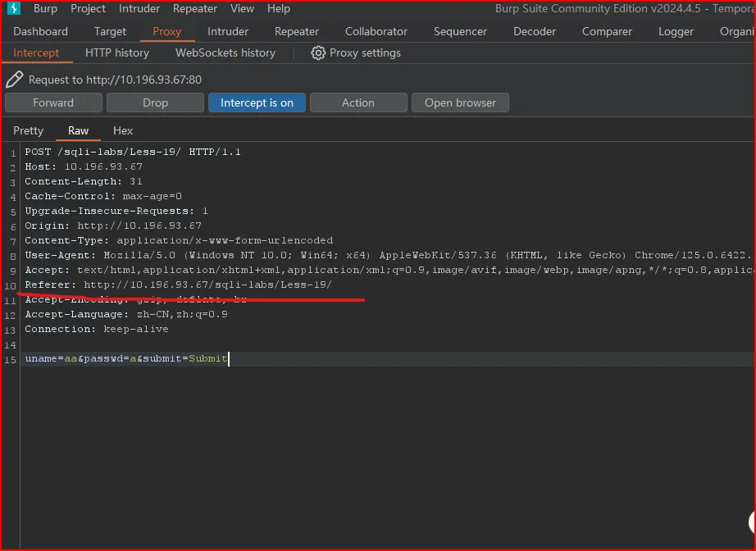Click the Drop button

(x=155, y=102)
